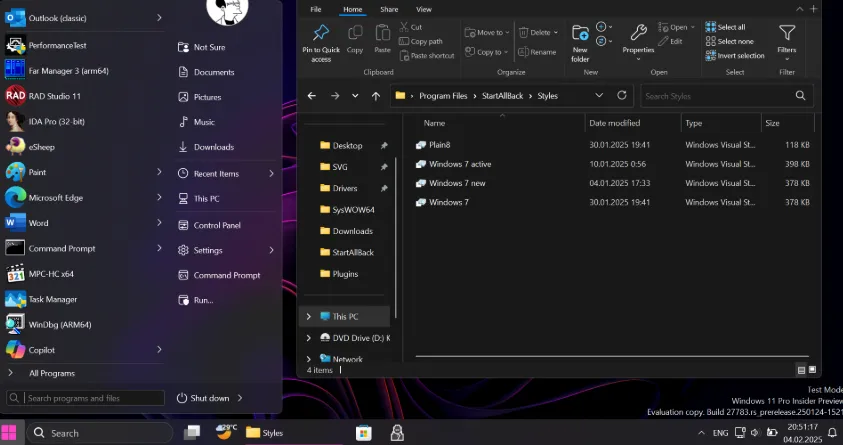Viewport: 843px width, 445px height.
Task: Click the Shut down button
Action: click(x=203, y=398)
